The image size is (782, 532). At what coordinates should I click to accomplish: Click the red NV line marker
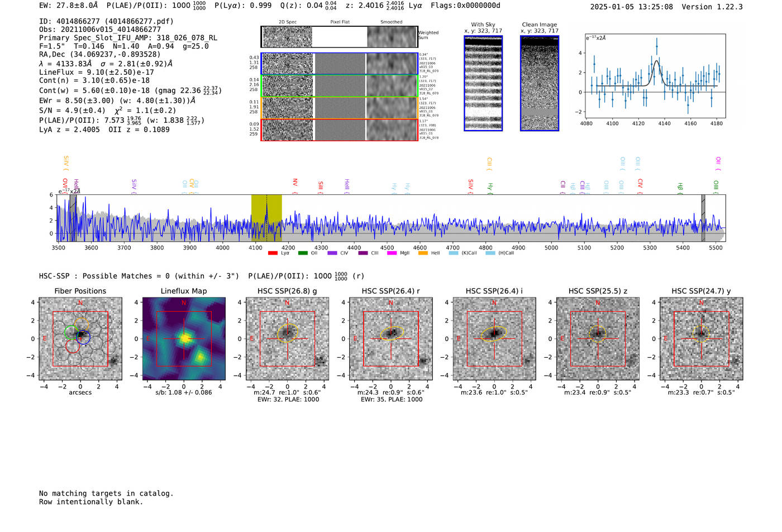click(x=295, y=186)
